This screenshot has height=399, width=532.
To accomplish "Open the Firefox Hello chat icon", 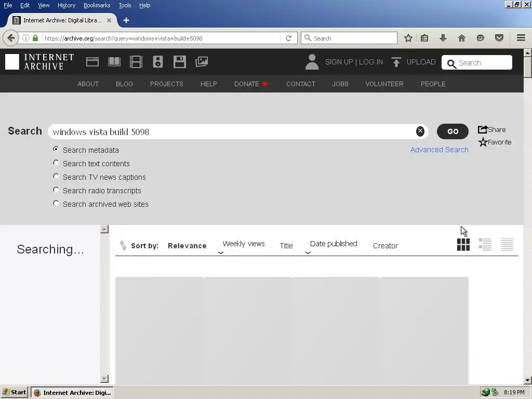I will coord(481,38).
